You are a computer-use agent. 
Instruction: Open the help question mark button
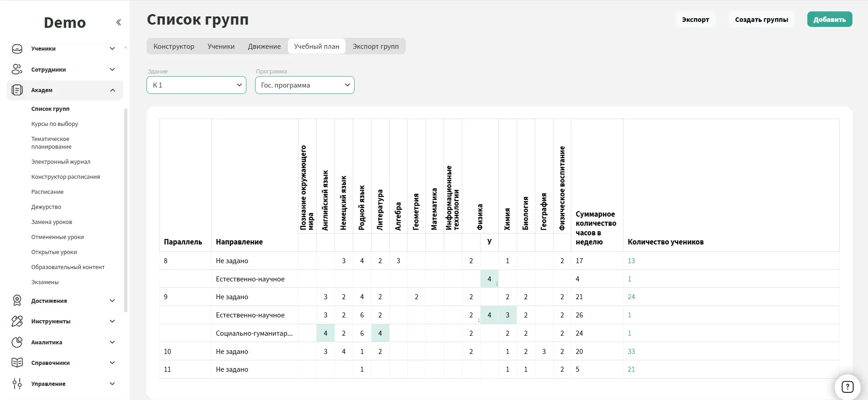[847, 387]
